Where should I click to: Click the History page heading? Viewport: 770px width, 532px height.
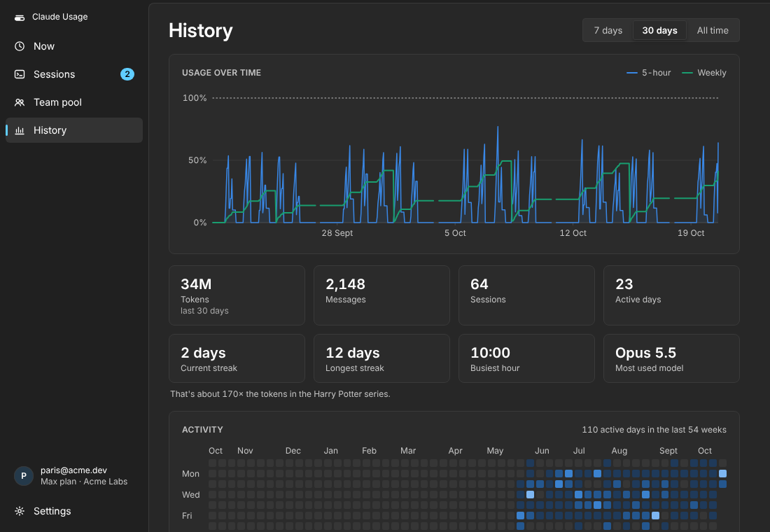coord(200,31)
